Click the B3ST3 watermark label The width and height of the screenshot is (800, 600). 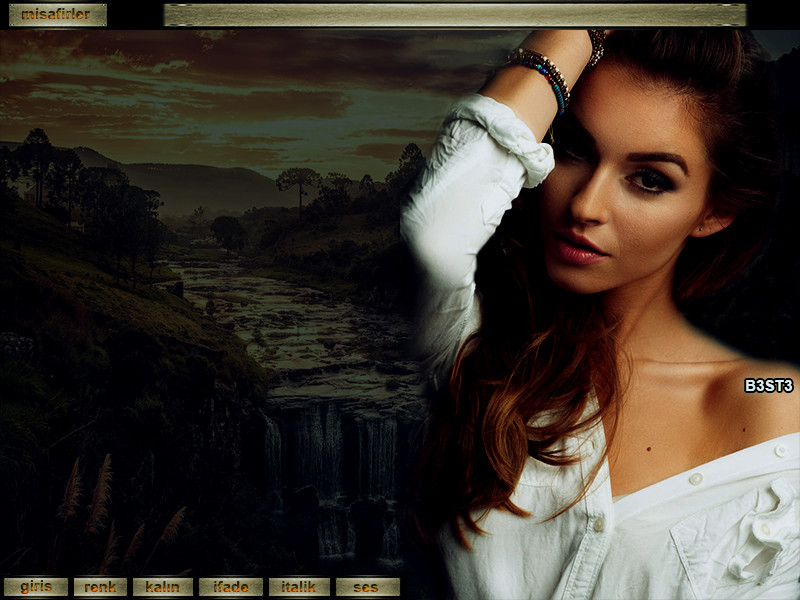click(768, 385)
